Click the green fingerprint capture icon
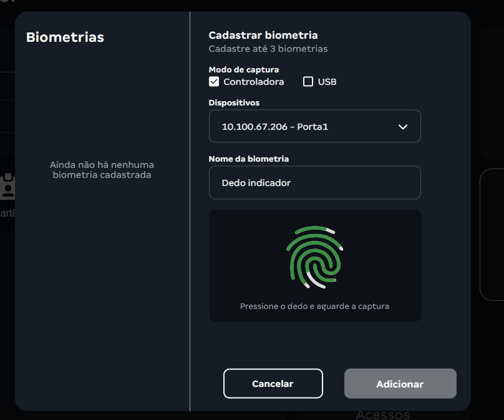Image resolution: width=504 pixels, height=420 pixels. click(314, 258)
